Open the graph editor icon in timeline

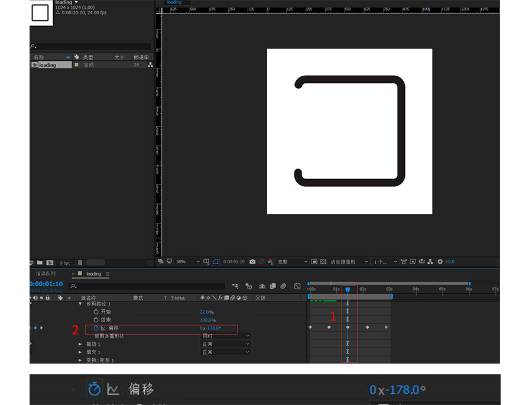(297, 287)
